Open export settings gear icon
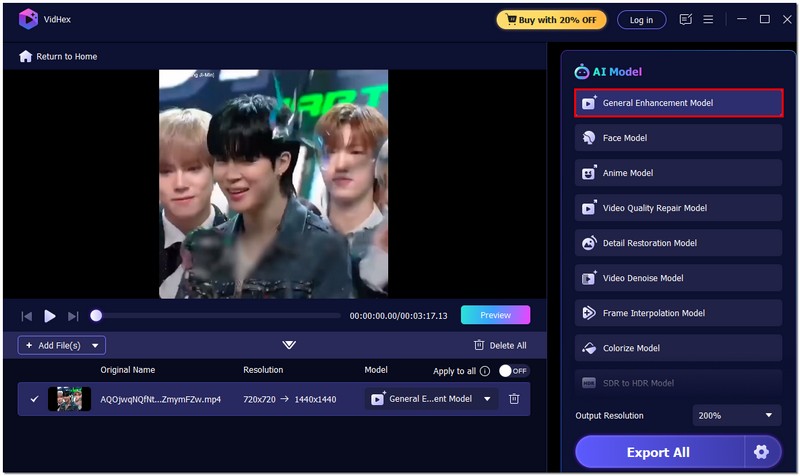Viewport: 800px width, 476px height. 762,452
